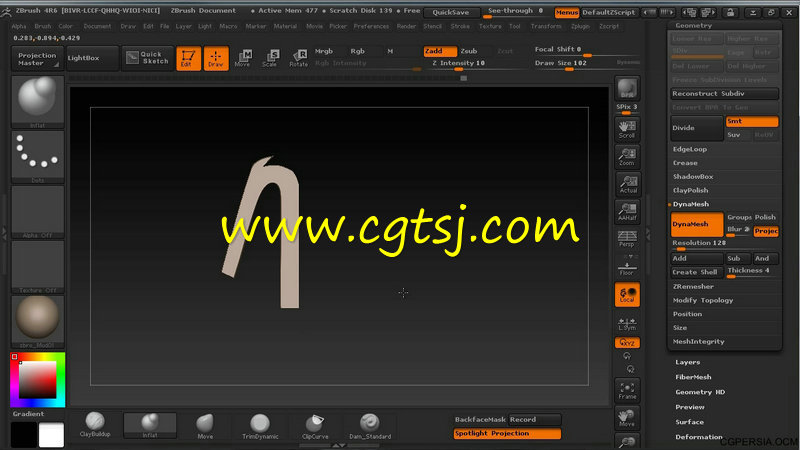
Task: Select the Zoom canvas icon
Action: [x=627, y=157]
